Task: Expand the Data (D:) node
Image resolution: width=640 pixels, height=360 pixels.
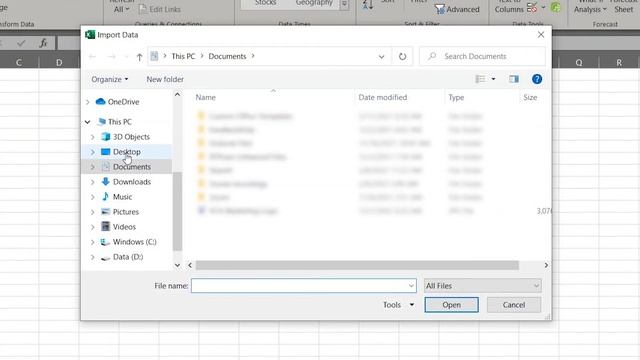Action: tap(93, 257)
